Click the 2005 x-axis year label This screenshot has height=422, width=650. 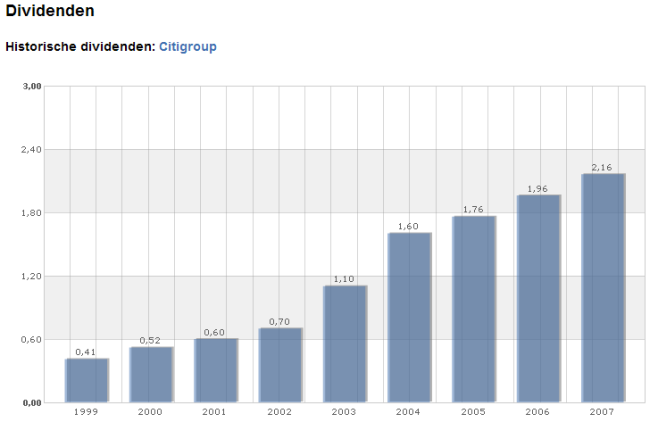473,412
